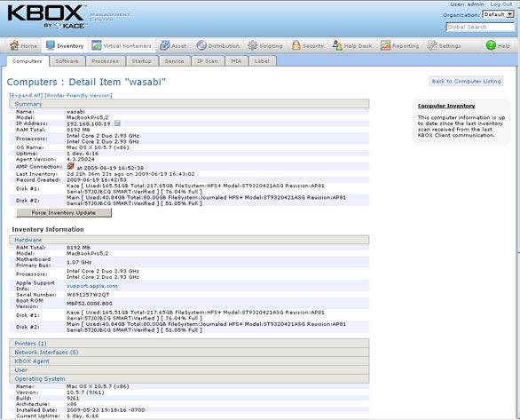Open the support.apple.com link

[x=92, y=286]
